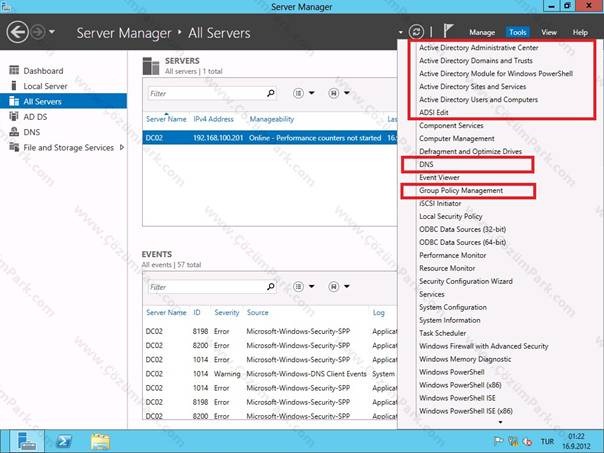Open PowerShell from the taskbar
The image size is (604, 453).
point(64,441)
